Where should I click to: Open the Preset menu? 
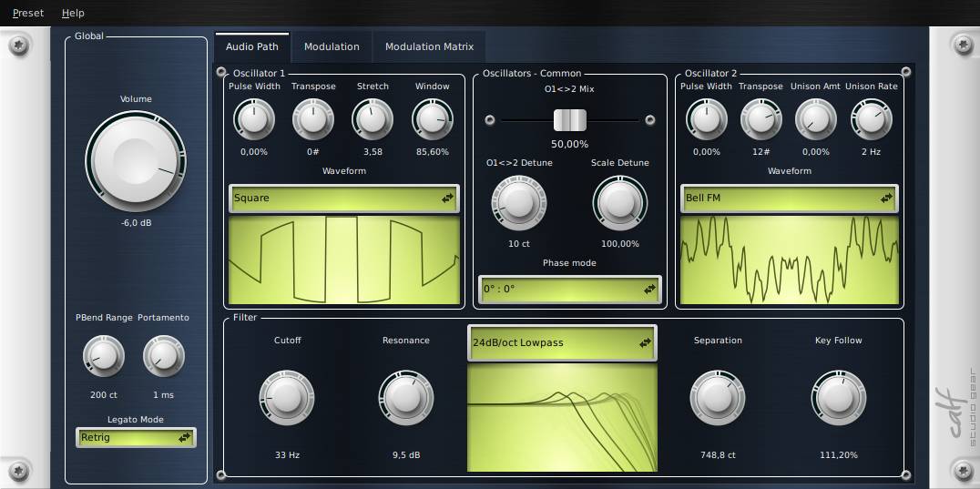click(x=28, y=13)
